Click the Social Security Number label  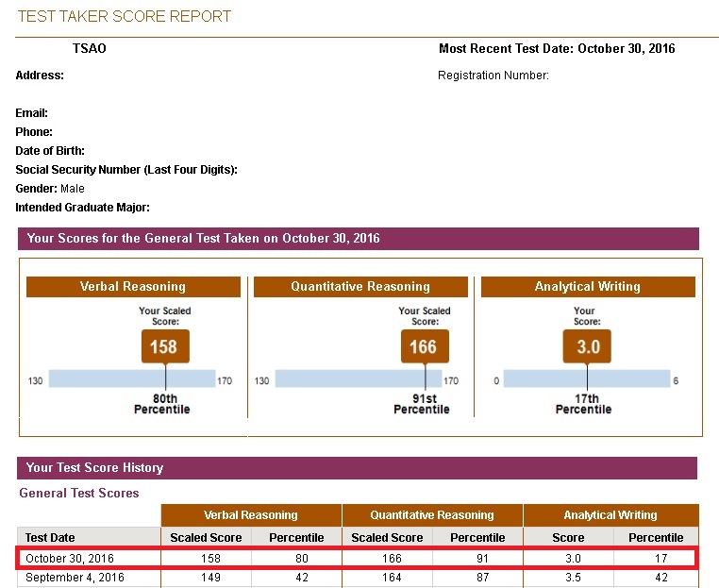click(126, 170)
